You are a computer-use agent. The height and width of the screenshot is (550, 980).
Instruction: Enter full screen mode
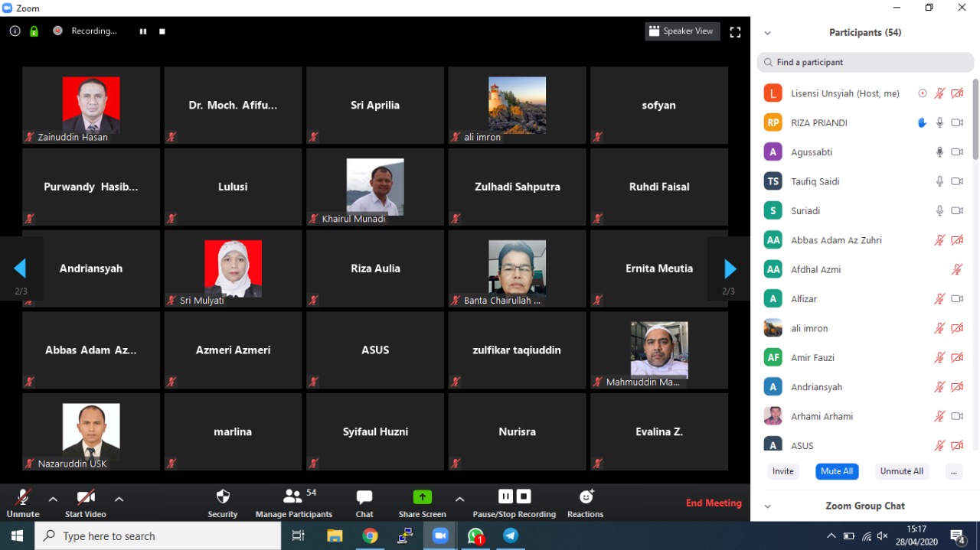735,32
